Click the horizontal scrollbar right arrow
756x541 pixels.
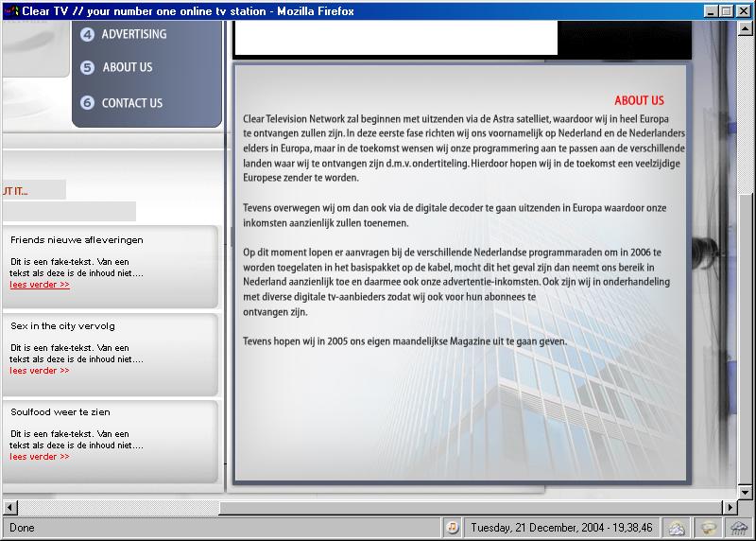[730, 507]
